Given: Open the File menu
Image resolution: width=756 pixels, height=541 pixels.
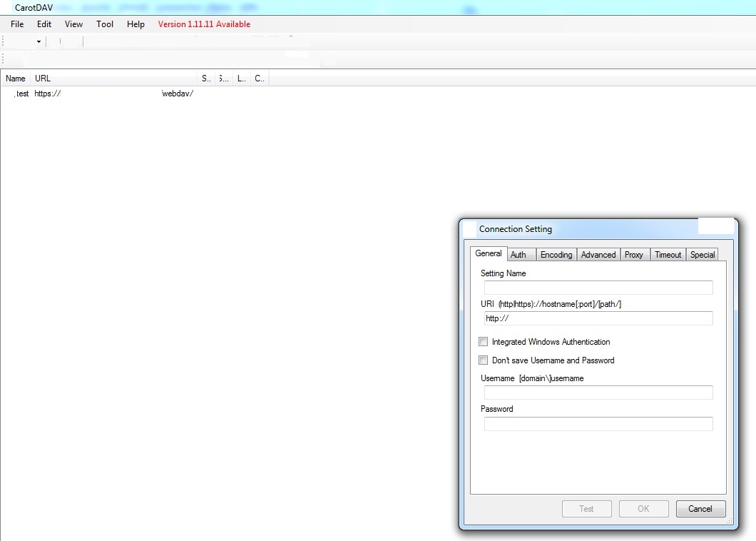Looking at the screenshot, I should click(17, 24).
